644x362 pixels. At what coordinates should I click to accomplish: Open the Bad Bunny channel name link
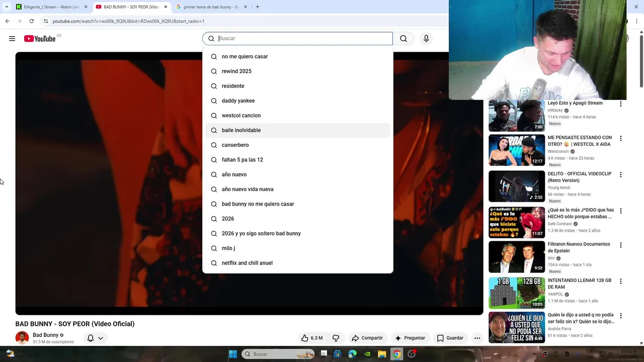(46, 335)
